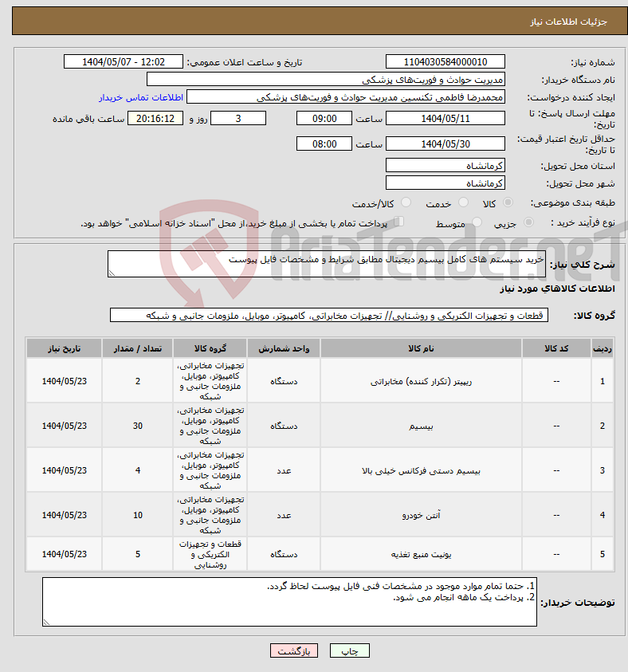Grab the resize handle of description textarea
This screenshot has width=628, height=672.
pos(112,273)
